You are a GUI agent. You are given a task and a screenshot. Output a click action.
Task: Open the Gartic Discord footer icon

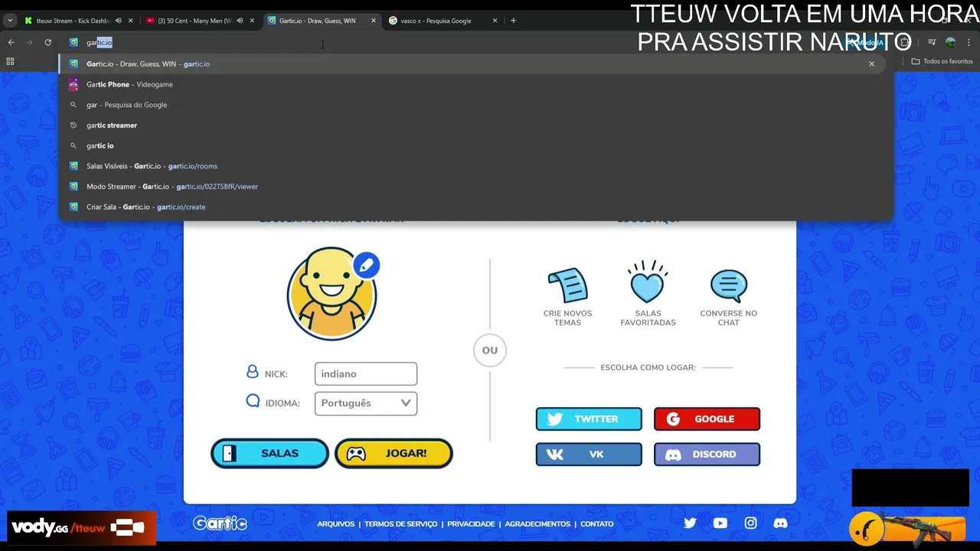click(x=780, y=523)
